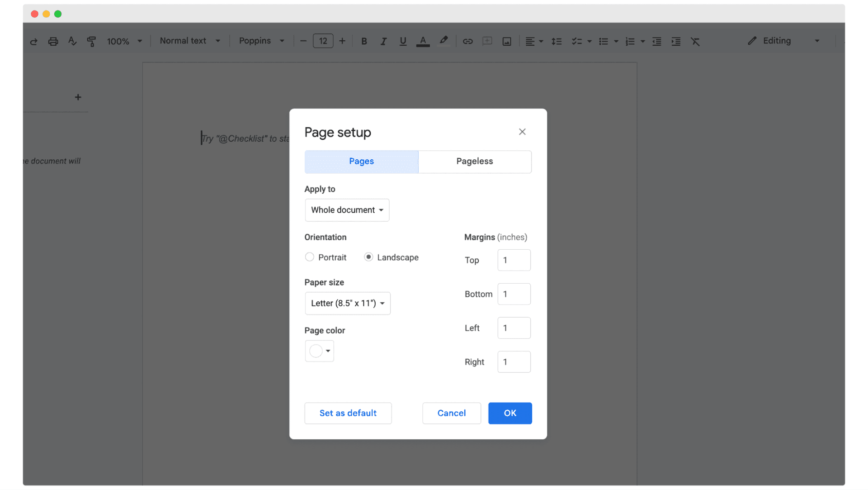Screen dimensions: 868x490
Task: Click the Top margin input field
Action: (x=514, y=260)
